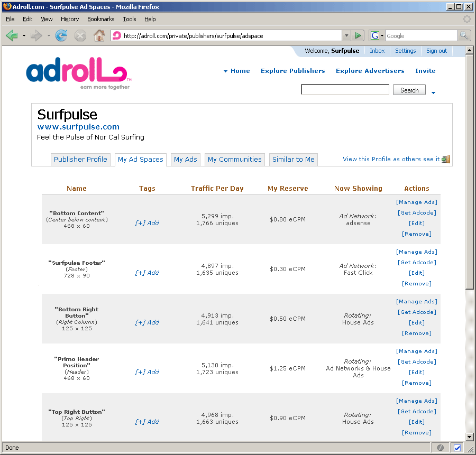
Task: Open the www.surfpulse.com link
Action: (x=78, y=127)
